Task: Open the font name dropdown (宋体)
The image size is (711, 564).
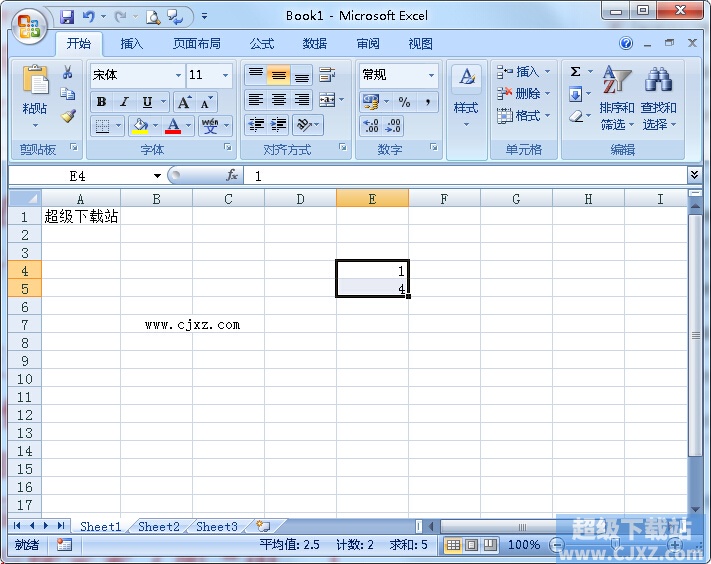Action: point(179,75)
